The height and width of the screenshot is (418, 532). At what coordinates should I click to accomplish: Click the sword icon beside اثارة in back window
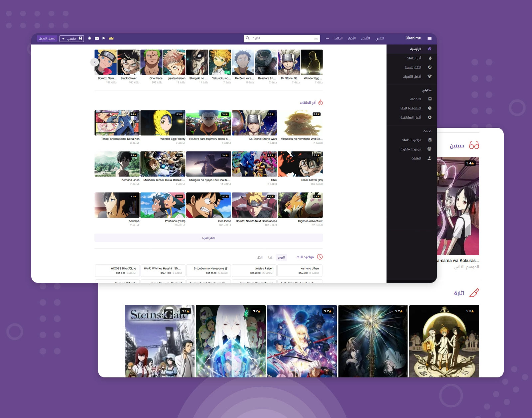click(x=474, y=293)
